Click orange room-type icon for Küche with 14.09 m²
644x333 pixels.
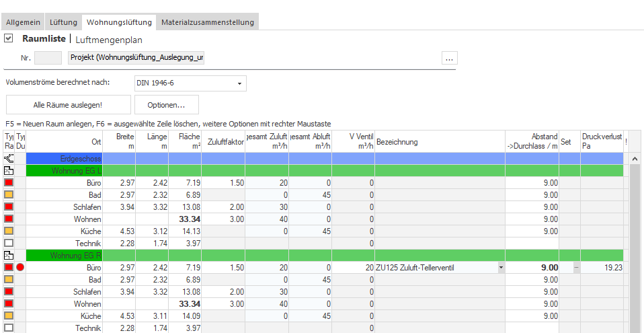pos(8,316)
